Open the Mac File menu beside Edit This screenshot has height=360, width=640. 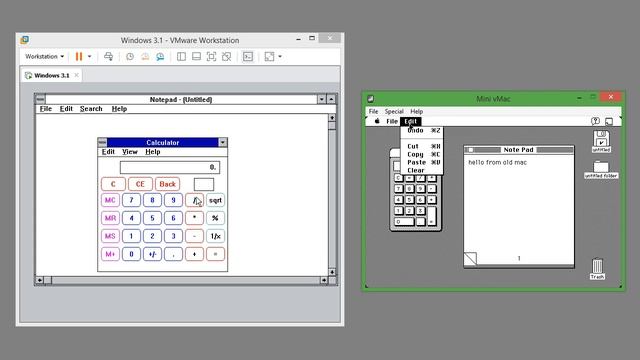click(x=392, y=121)
